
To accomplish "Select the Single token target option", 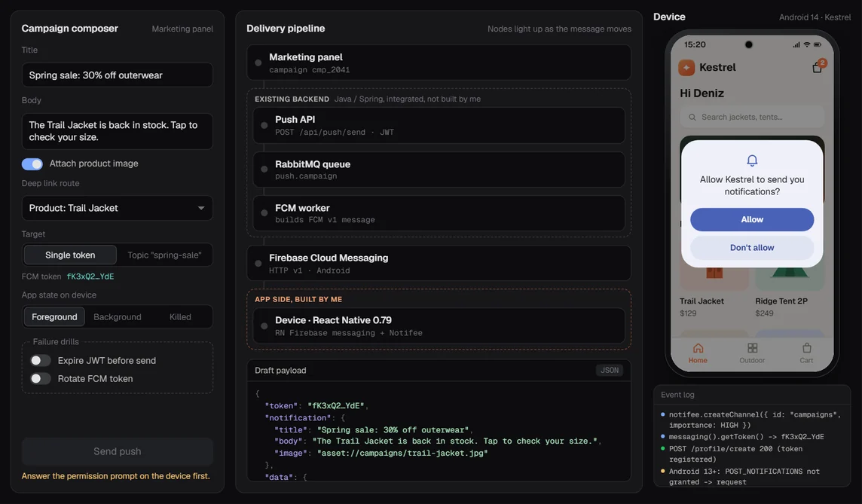I will [x=70, y=255].
